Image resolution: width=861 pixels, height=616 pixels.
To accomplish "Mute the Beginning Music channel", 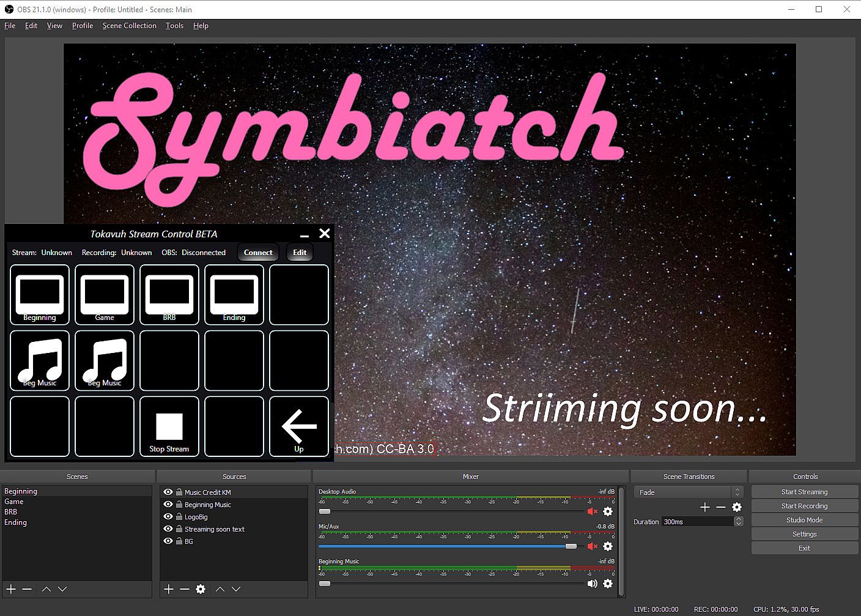I will point(592,584).
